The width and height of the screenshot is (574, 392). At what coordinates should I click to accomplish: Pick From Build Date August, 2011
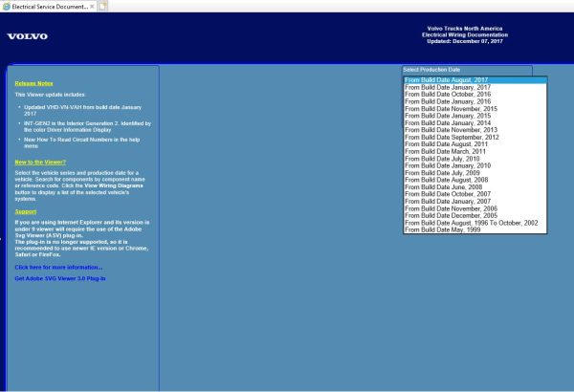475,144
